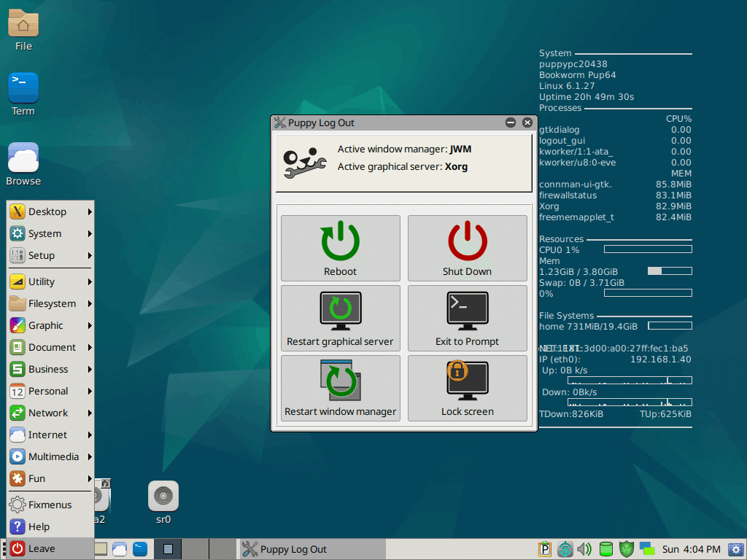
Task: Open the Internet menu category
Action: (50, 435)
